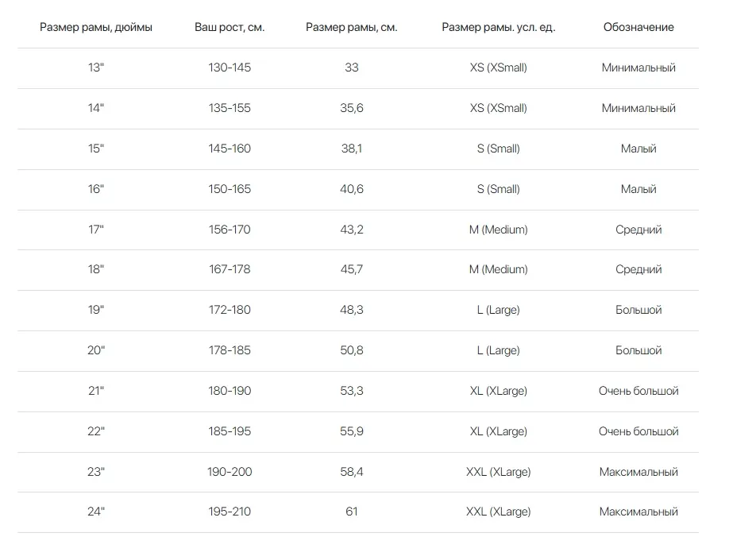The image size is (733, 560).
Task: Click the "Ваш рост, см." column header
Action: (230, 27)
